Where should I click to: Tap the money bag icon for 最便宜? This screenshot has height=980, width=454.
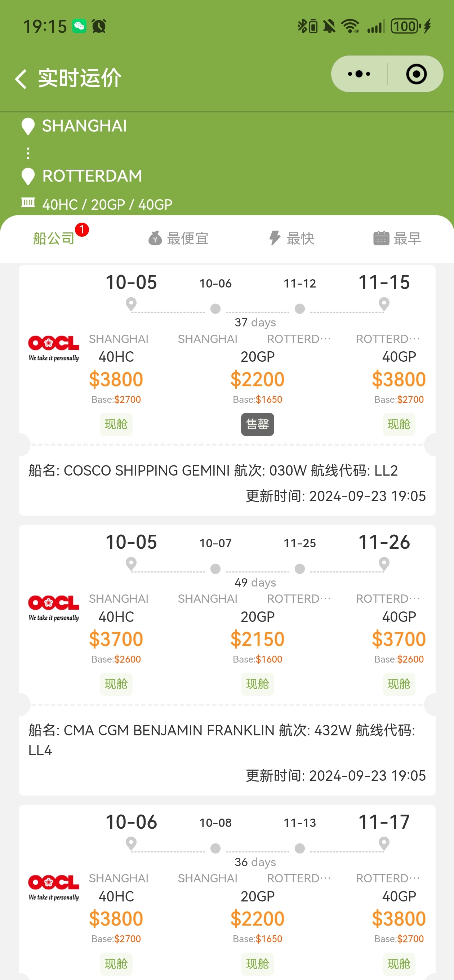click(x=155, y=239)
